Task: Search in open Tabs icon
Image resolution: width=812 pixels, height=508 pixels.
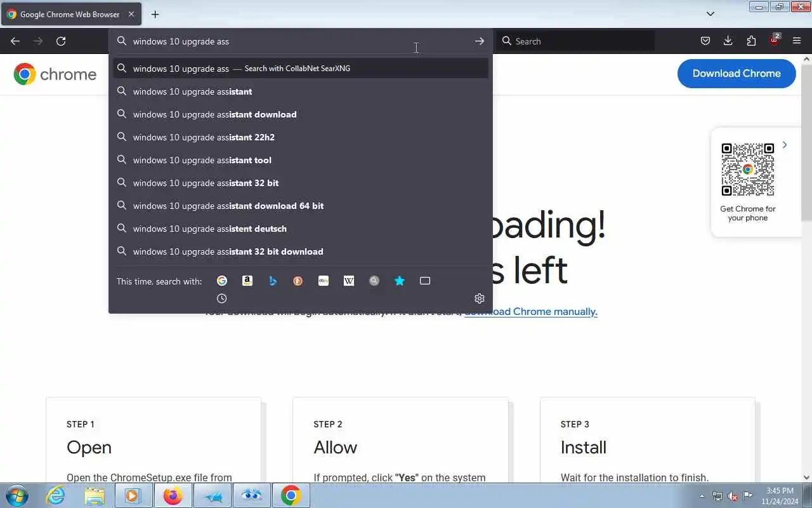Action: point(425,281)
